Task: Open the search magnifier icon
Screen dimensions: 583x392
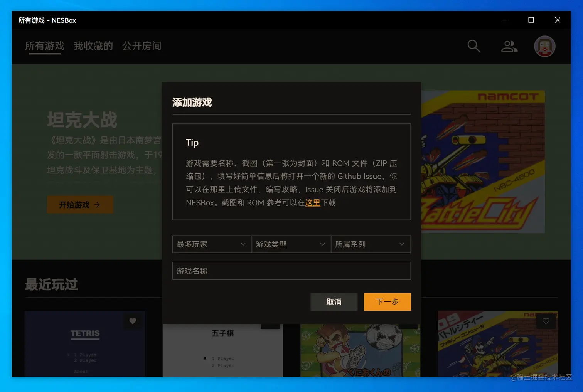Action: [474, 46]
